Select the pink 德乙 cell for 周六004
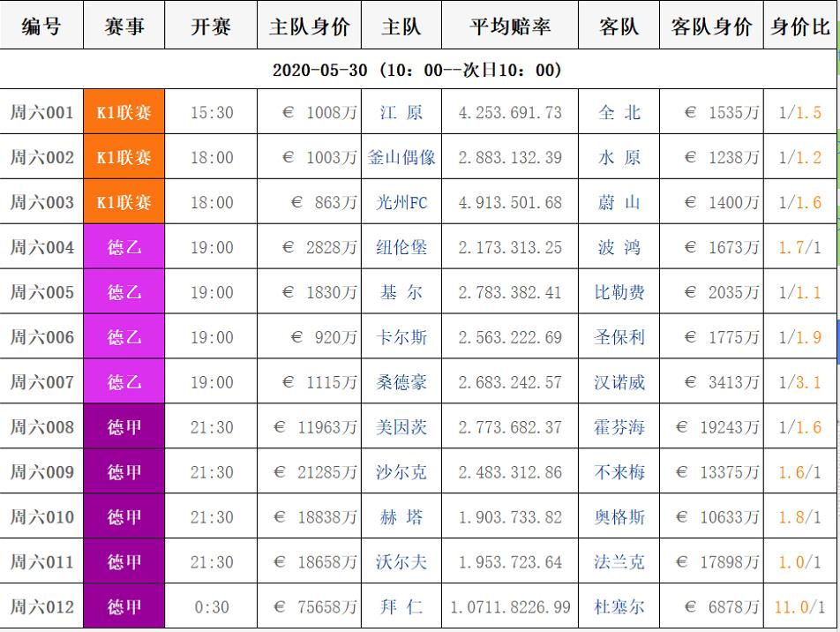This screenshot has height=632, width=840. 124,248
